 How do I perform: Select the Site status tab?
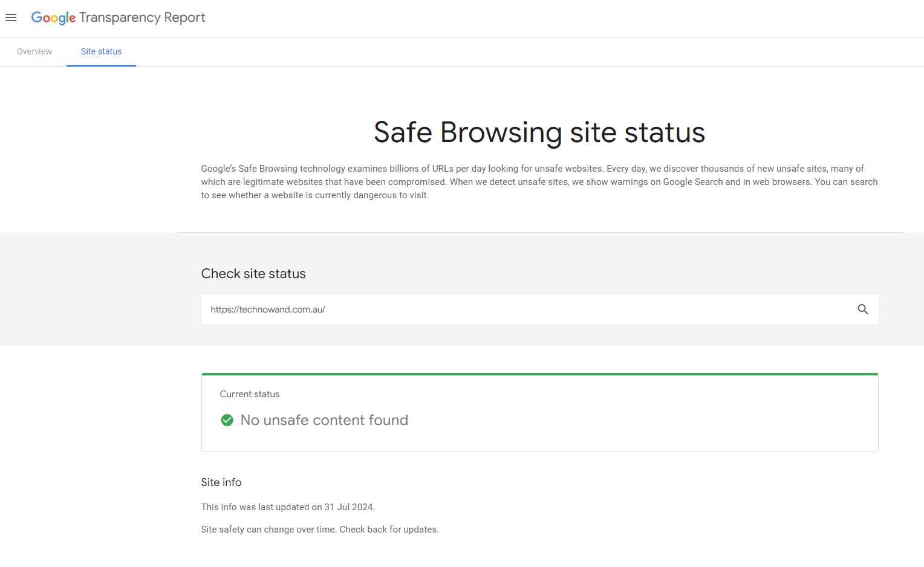pos(101,51)
